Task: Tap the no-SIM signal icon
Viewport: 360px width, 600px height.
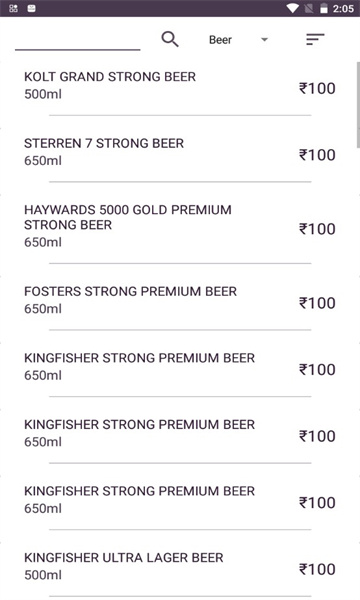Action: (308, 8)
